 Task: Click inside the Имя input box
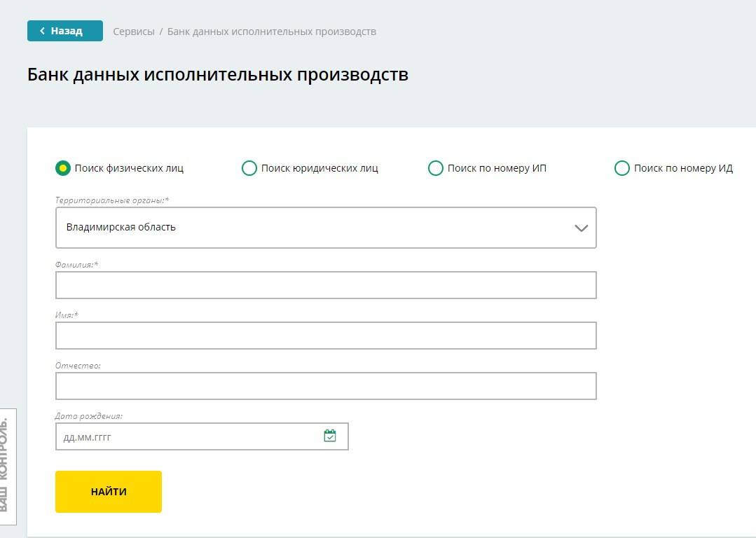(x=326, y=336)
